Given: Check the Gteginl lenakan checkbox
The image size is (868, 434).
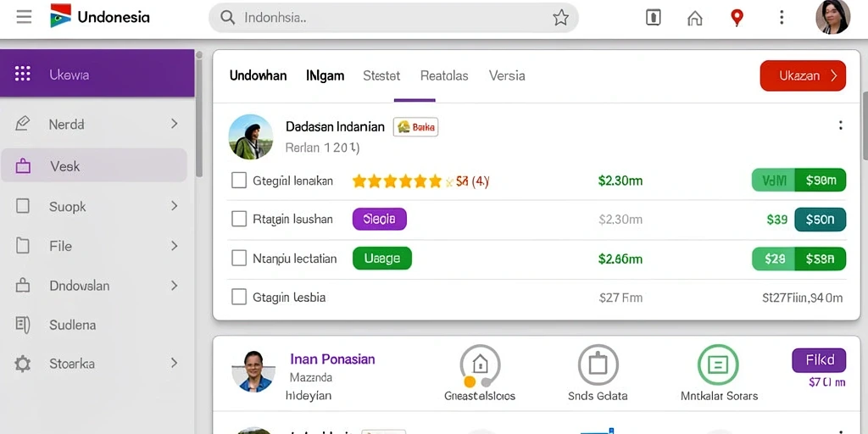Looking at the screenshot, I should click(x=238, y=181).
